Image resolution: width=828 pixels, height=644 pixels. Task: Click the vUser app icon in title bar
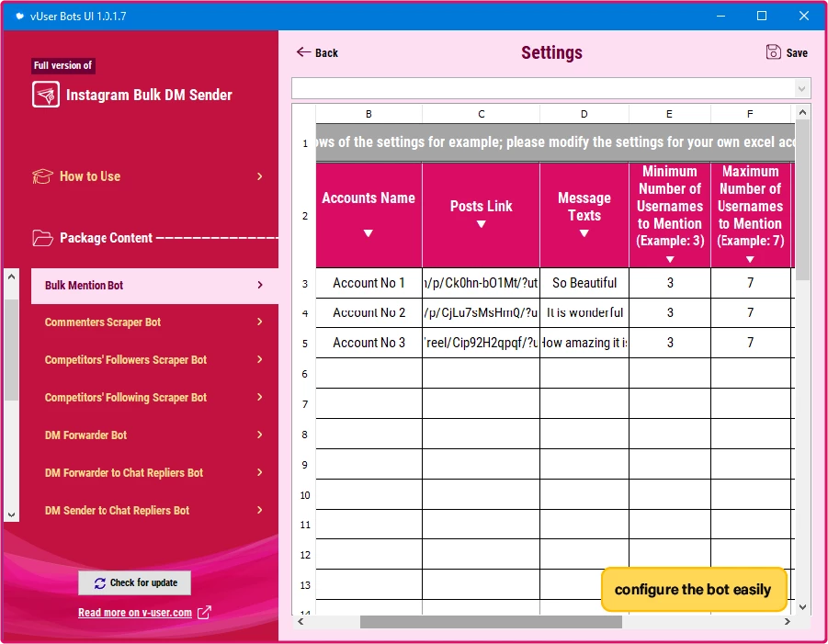(19, 16)
